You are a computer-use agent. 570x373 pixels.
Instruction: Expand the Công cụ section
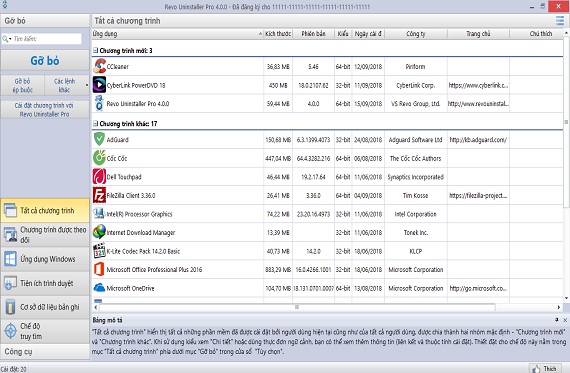[x=45, y=352]
